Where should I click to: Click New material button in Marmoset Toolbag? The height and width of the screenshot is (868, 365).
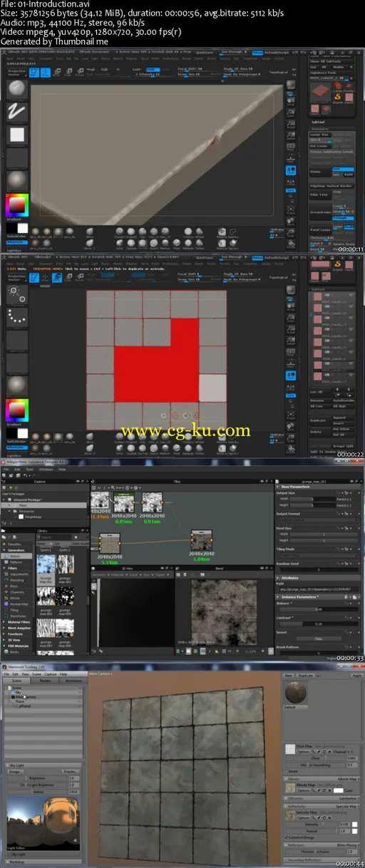point(289,676)
